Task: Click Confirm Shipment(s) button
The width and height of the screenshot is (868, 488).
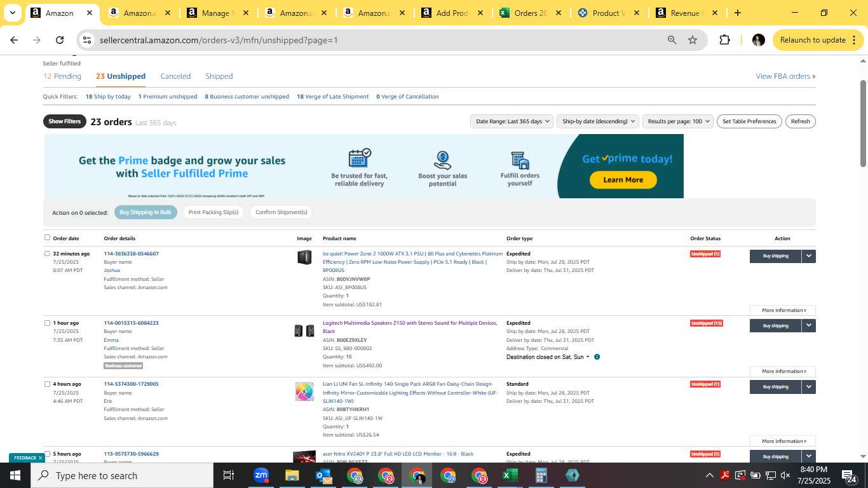Action: (281, 212)
